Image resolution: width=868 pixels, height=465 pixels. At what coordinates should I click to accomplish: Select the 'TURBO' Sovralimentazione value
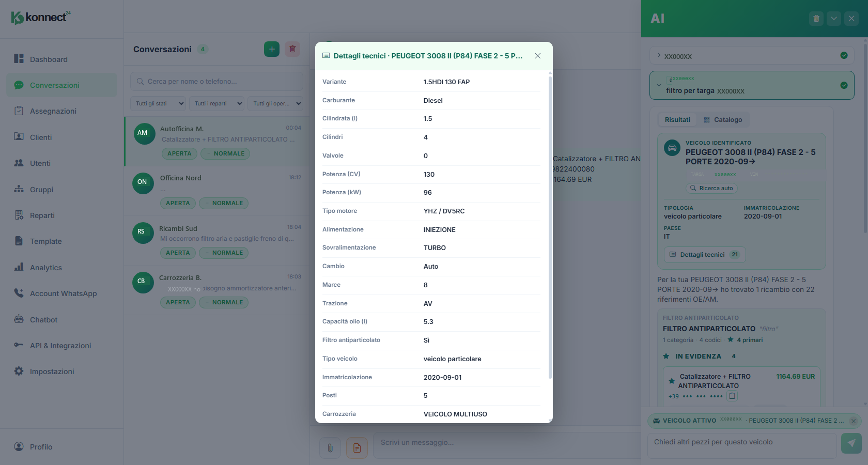point(435,248)
